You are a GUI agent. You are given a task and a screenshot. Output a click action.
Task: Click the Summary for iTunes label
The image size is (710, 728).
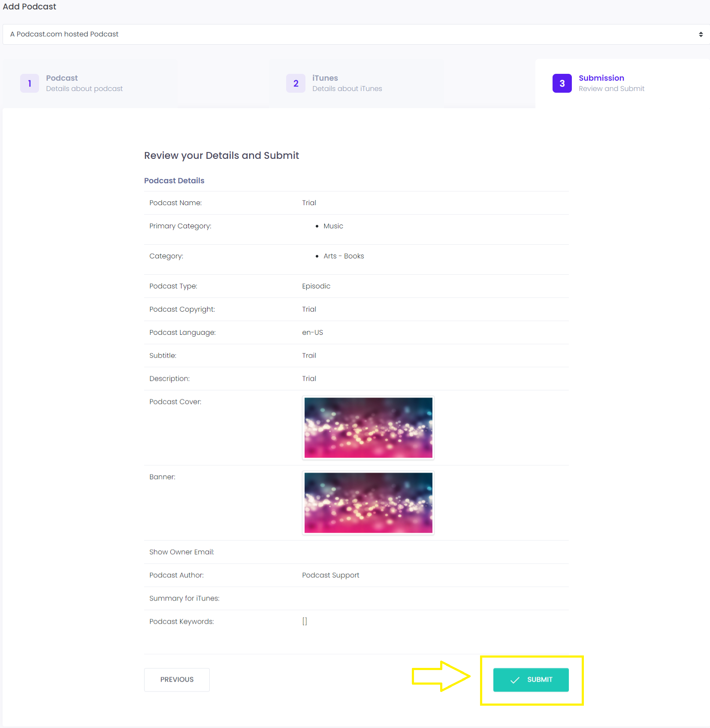point(184,598)
